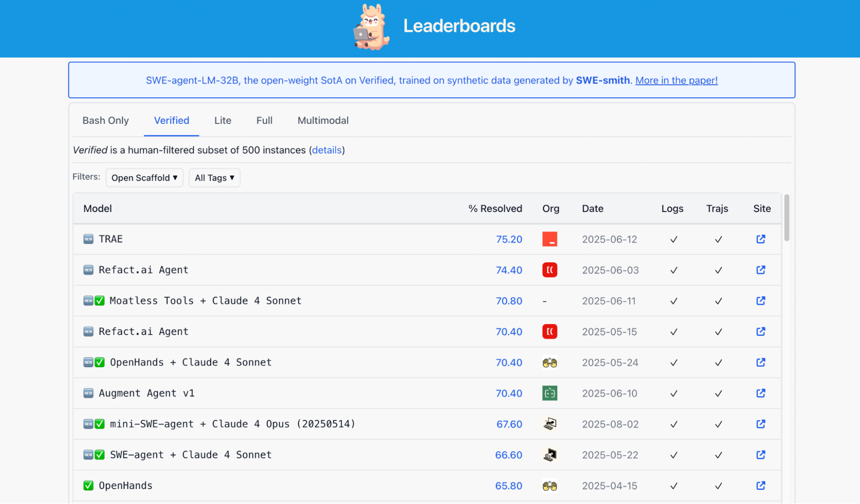
Task: Click the date 2025-06-12
Action: (x=609, y=240)
